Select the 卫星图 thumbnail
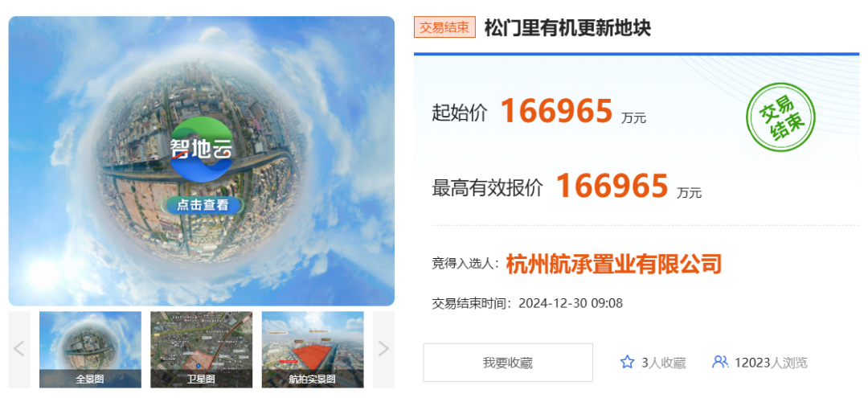Screen dimensions: 868x398 tap(202, 349)
